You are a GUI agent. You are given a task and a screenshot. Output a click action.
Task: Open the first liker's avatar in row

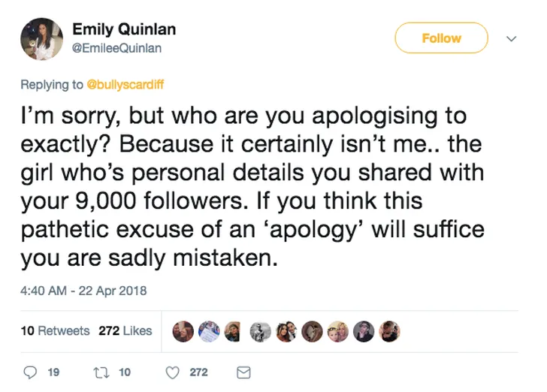click(183, 331)
